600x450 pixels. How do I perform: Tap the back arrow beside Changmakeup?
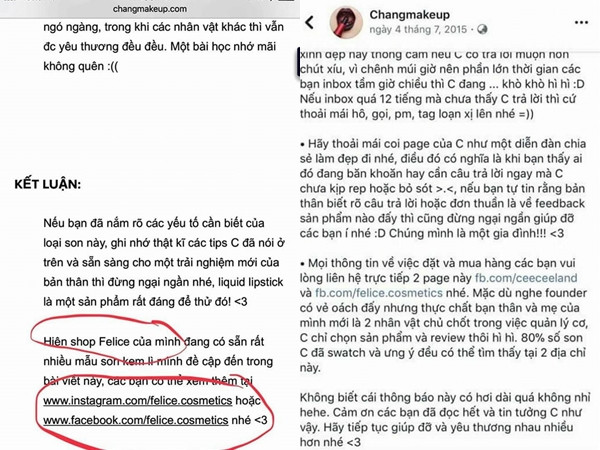pyautogui.click(x=310, y=23)
